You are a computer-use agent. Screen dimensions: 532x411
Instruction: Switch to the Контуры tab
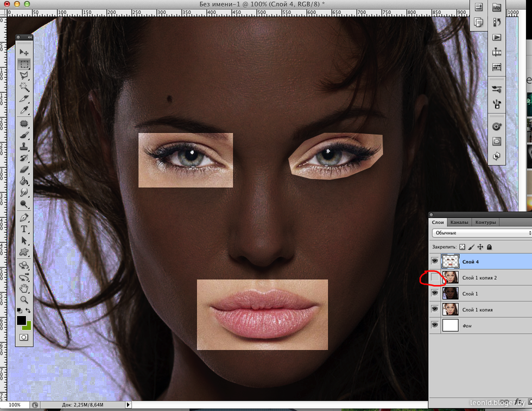(485, 222)
